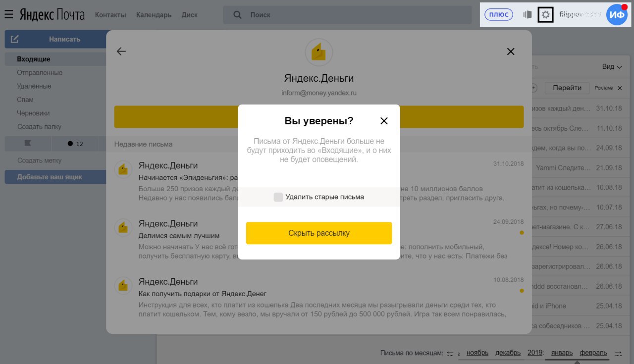Confirm with the «Скрыть рассылку» button
634x364 pixels.
(319, 233)
